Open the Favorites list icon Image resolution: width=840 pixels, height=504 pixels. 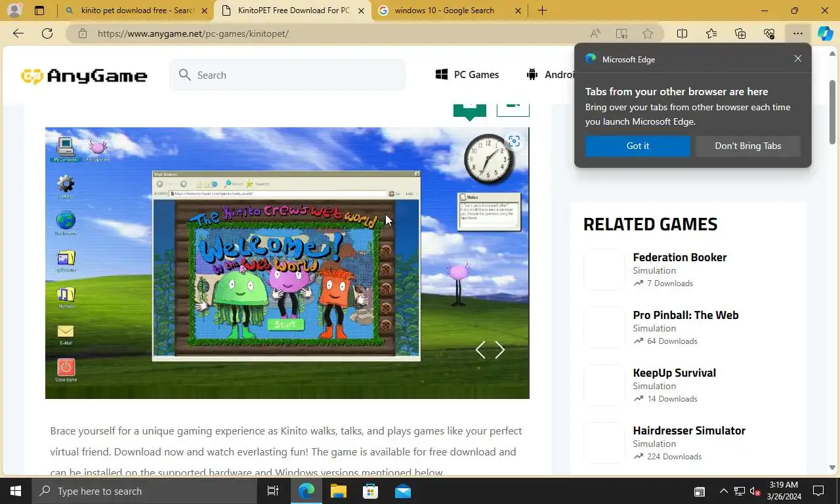[x=711, y=33]
